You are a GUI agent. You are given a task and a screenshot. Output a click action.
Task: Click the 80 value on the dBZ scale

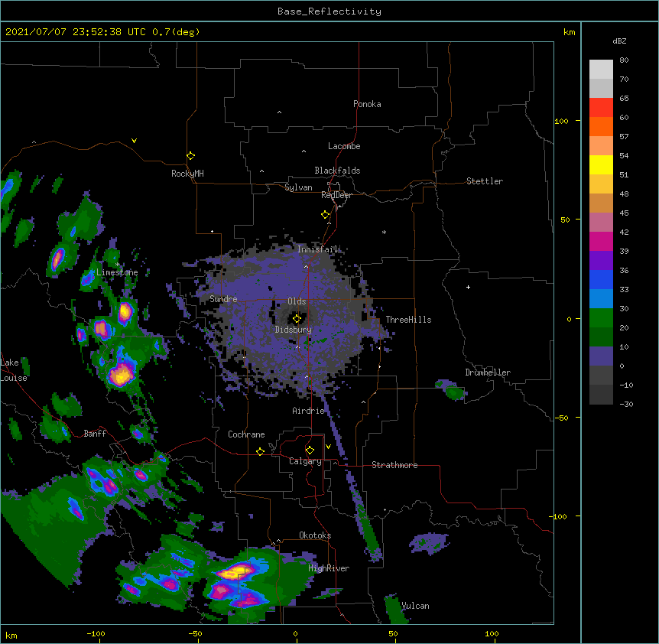(624, 60)
